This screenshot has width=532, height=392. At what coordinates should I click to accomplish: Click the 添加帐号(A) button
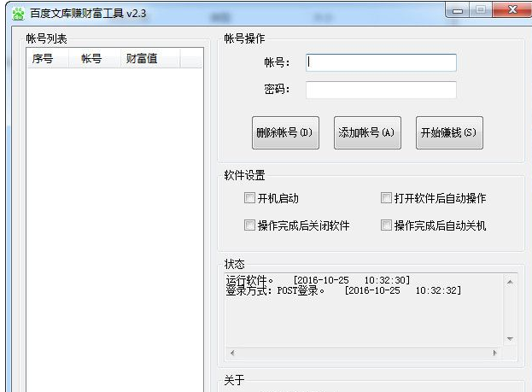coord(367,132)
